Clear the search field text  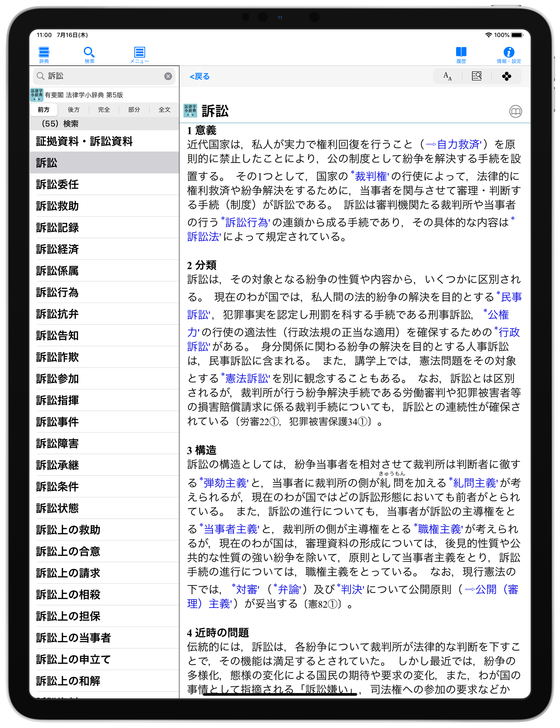pos(168,76)
